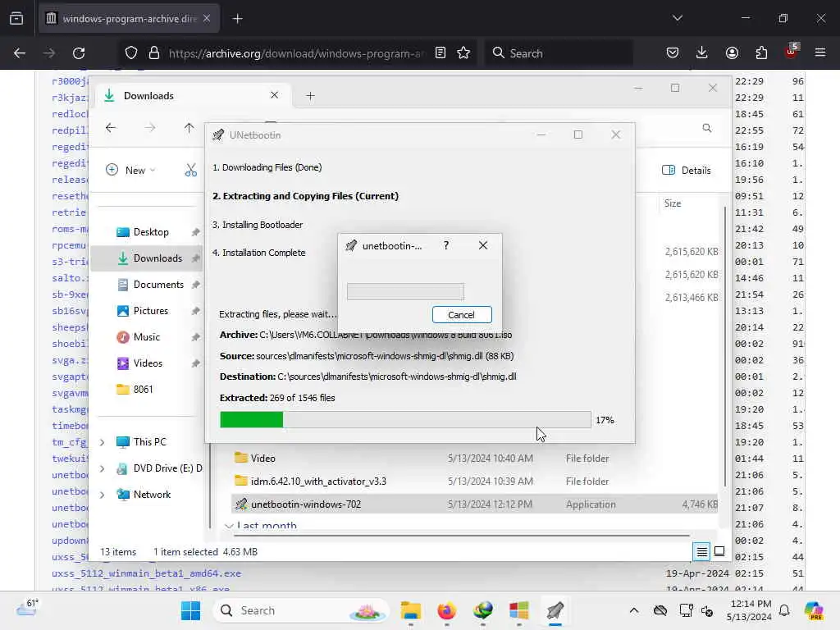Click the padlock site info icon
The height and width of the screenshot is (630, 840).
point(154,53)
